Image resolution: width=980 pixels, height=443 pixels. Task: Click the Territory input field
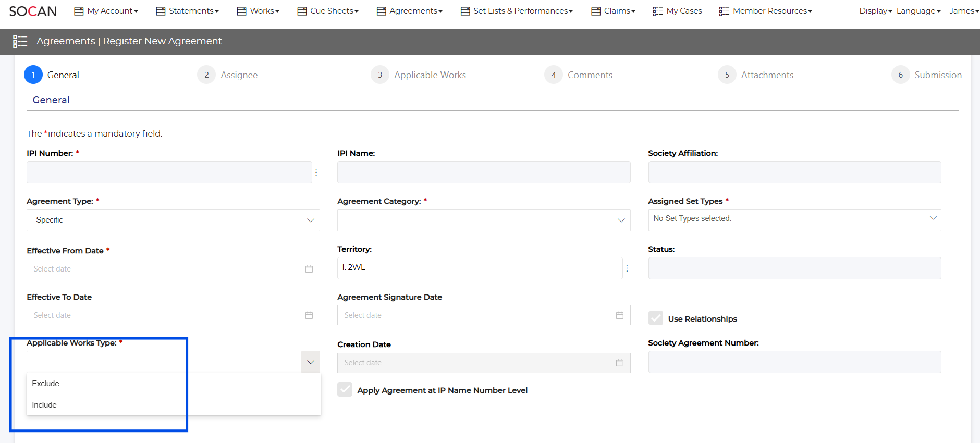(x=480, y=268)
